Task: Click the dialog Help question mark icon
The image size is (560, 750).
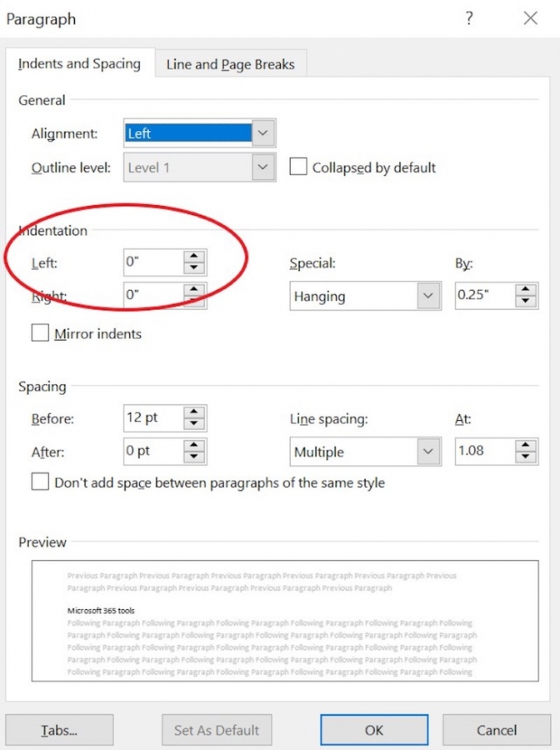Action: pos(469,18)
